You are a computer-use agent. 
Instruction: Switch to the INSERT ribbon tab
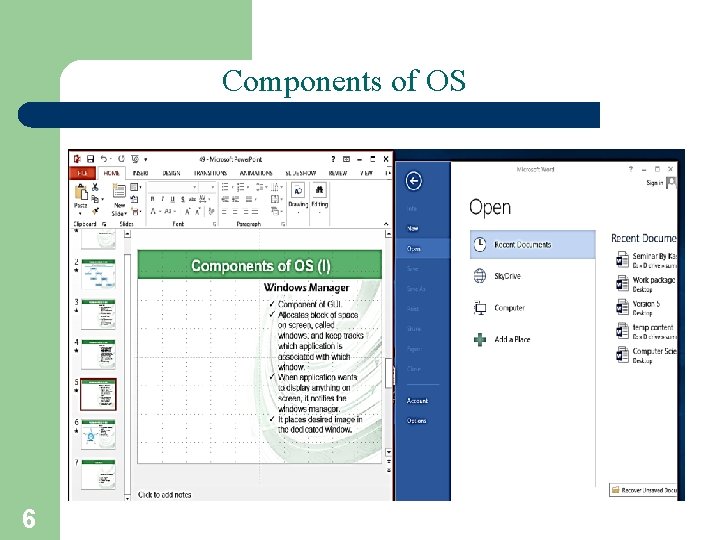141,173
